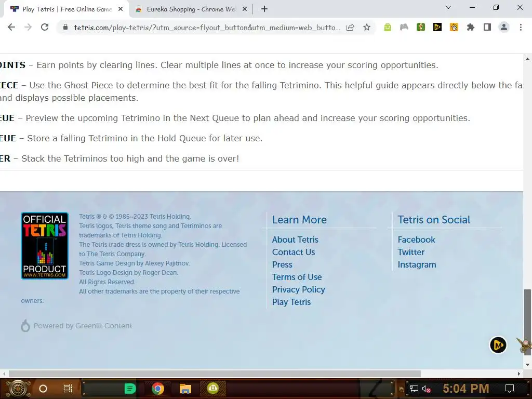Click the Official Tetris Product logo

click(x=45, y=246)
